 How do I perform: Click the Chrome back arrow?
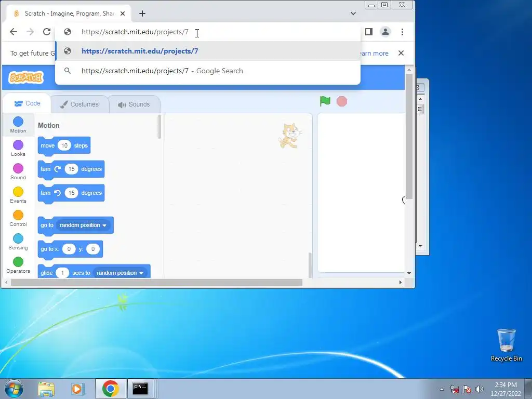tap(13, 32)
